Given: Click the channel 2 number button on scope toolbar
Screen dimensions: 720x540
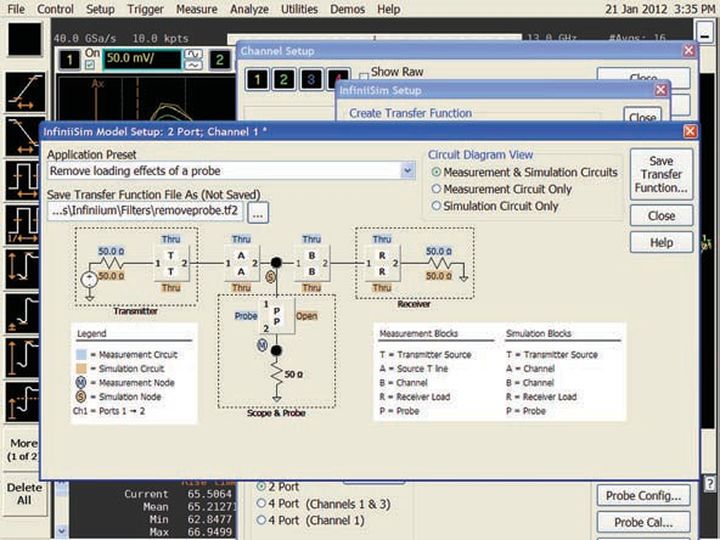Looking at the screenshot, I should point(219,60).
